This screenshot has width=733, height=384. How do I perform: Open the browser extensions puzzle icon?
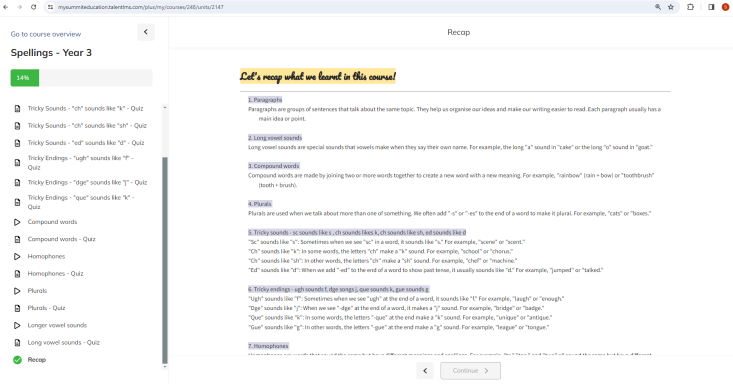pyautogui.click(x=690, y=7)
